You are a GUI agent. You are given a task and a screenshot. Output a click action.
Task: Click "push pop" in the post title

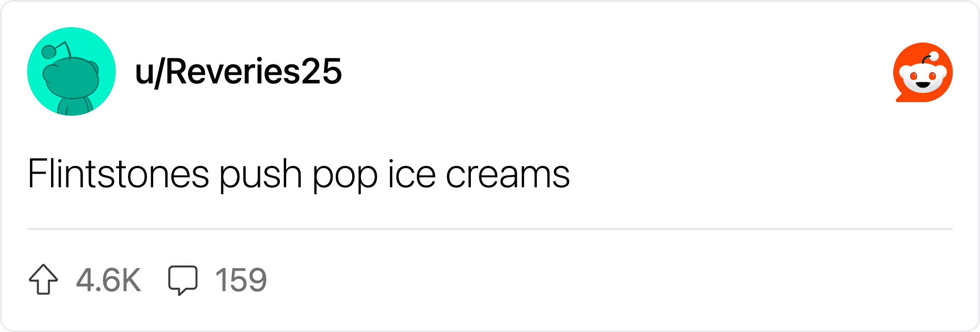pos(299,175)
